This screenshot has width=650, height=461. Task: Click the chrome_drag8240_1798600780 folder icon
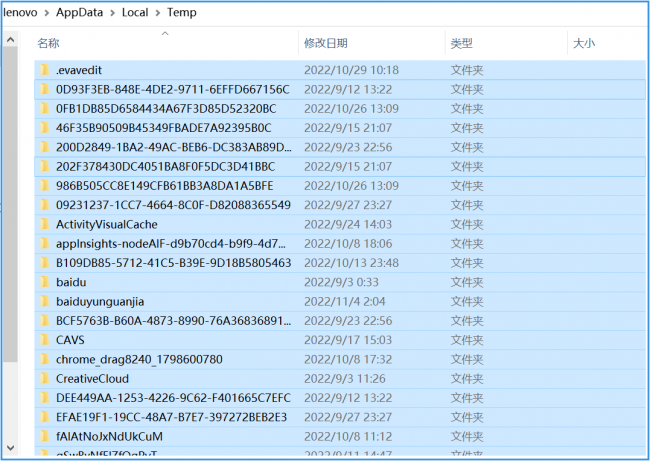coord(45,359)
